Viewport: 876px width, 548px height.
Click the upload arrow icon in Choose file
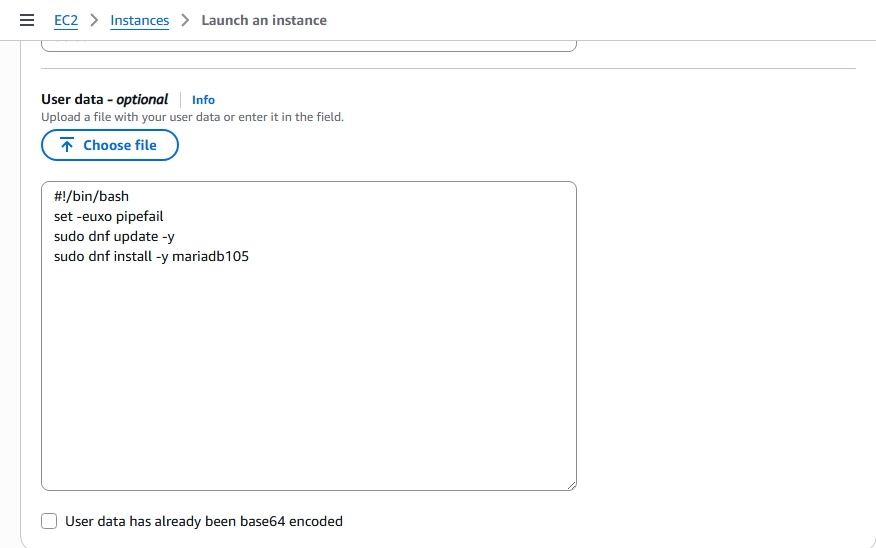[x=67, y=145]
